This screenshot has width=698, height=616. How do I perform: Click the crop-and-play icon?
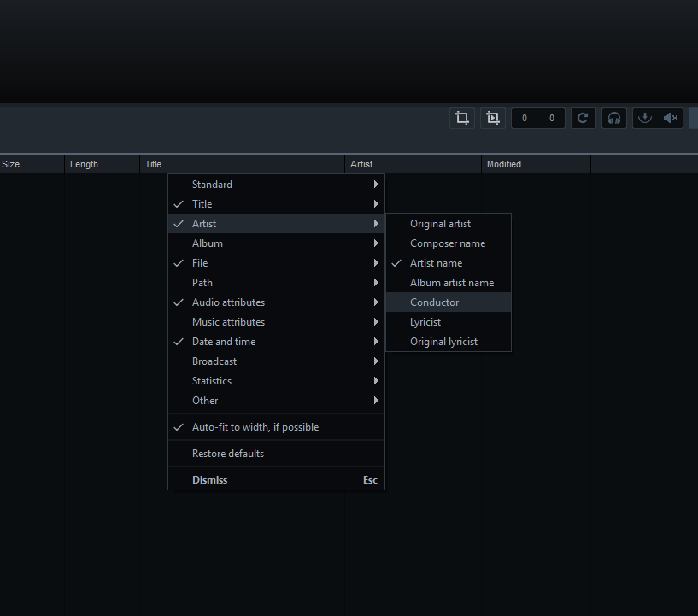(x=493, y=118)
